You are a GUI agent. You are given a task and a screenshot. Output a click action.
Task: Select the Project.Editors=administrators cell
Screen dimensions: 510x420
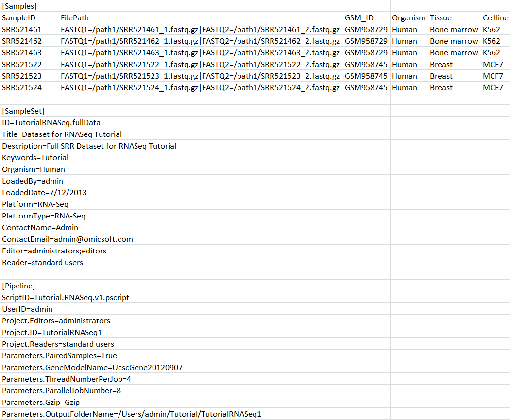[x=56, y=321]
